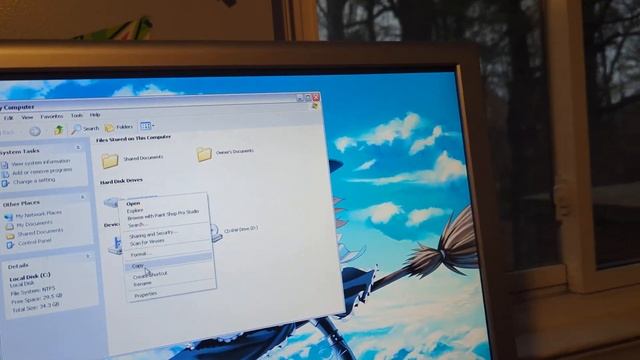Click Change a setting link
This screenshot has height=360, width=640.
pyautogui.click(x=34, y=181)
